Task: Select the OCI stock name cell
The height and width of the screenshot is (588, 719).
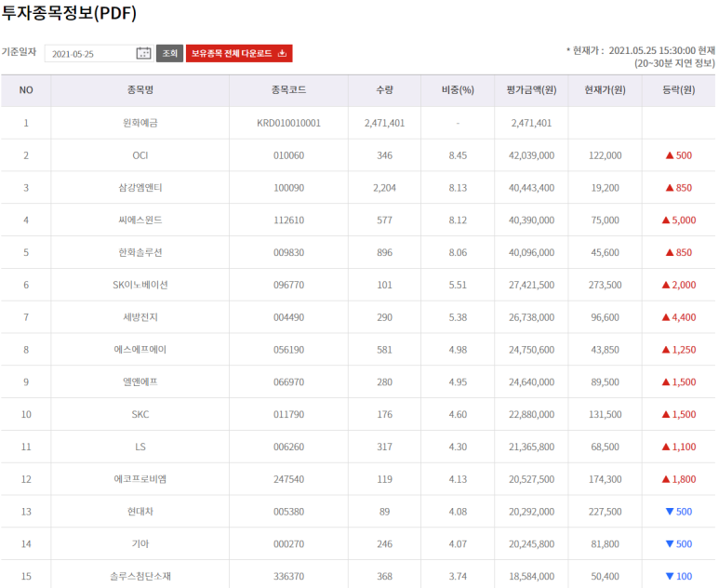Action: 140,155
